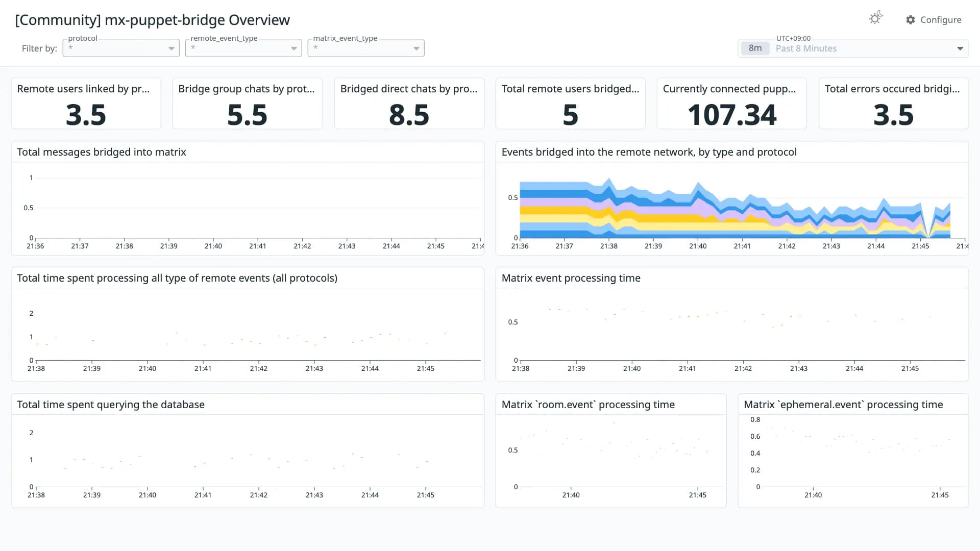Click the 21:40 tick in room.event chart

[571, 495]
